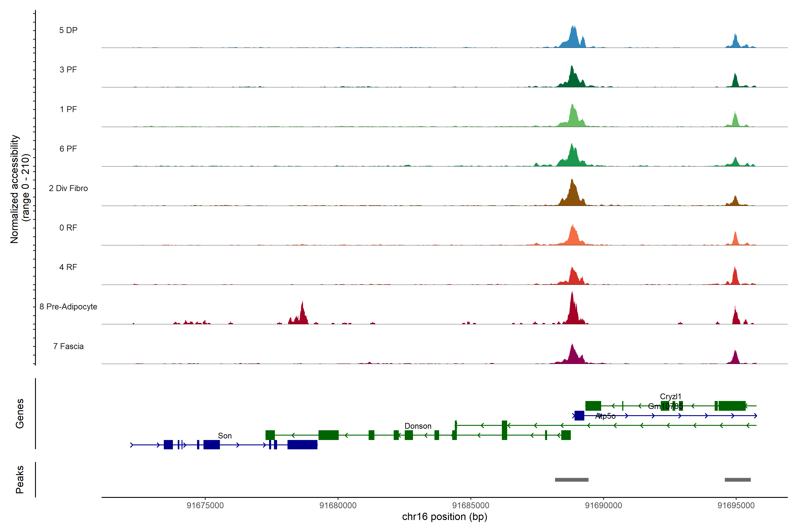Select the Son gene label
798x532 pixels.
point(225,436)
